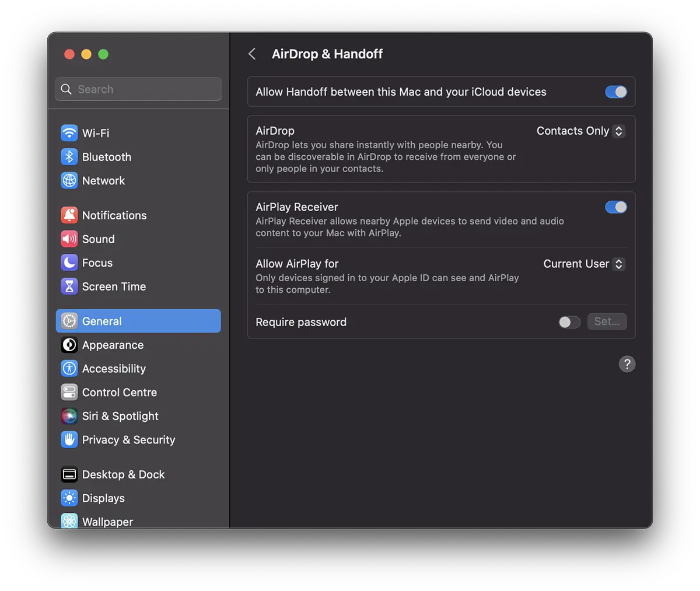Screen dimensions: 700x591
Task: Click the Screen Time hourglass icon
Action: (69, 286)
